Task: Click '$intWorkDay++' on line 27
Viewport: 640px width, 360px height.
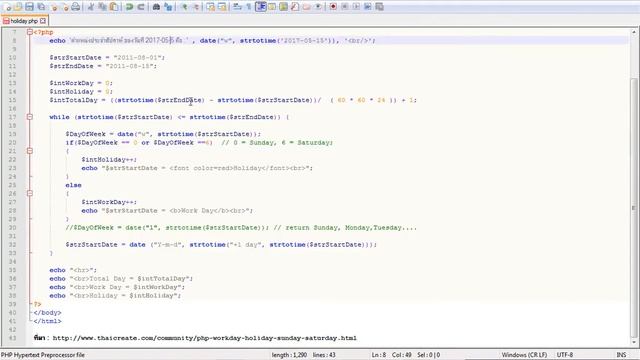Action: [x=109, y=202]
